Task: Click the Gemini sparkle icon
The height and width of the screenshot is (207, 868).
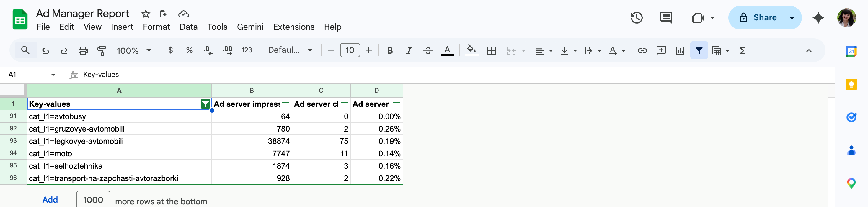Action: click(x=818, y=18)
